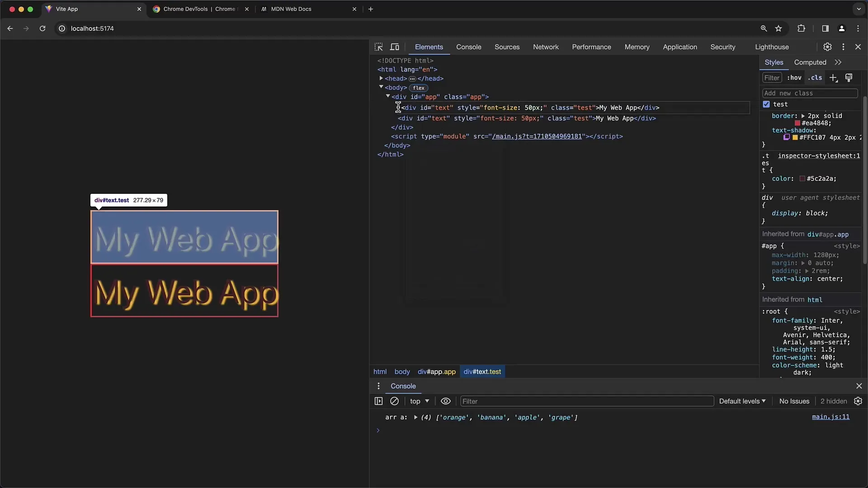Click the Add new class input
The height and width of the screenshot is (488, 868).
pos(810,93)
